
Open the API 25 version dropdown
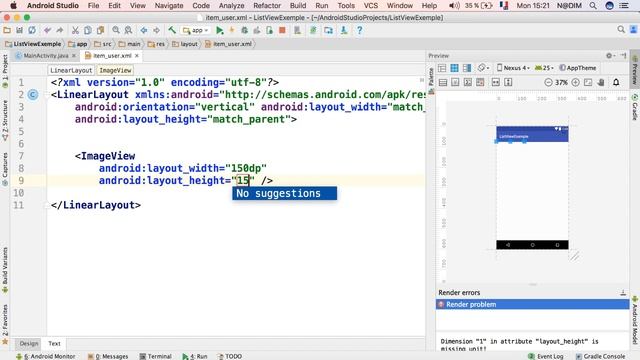544,68
